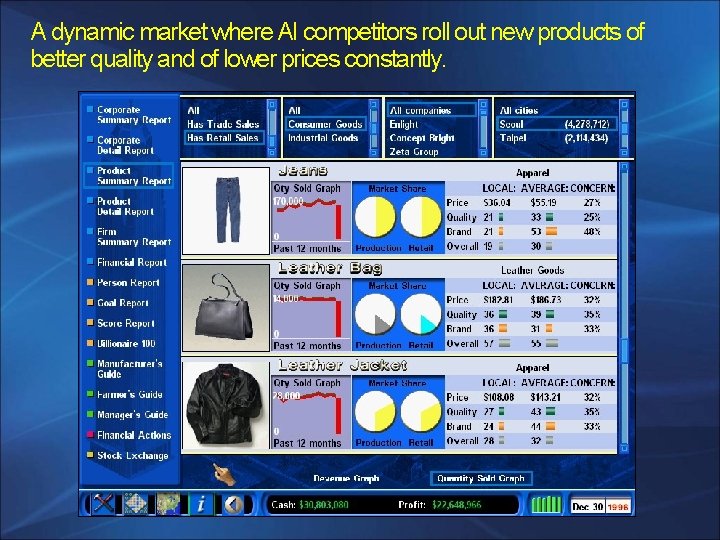Click the Profit amount $22,648,966
The height and width of the screenshot is (540, 720).
(456, 505)
